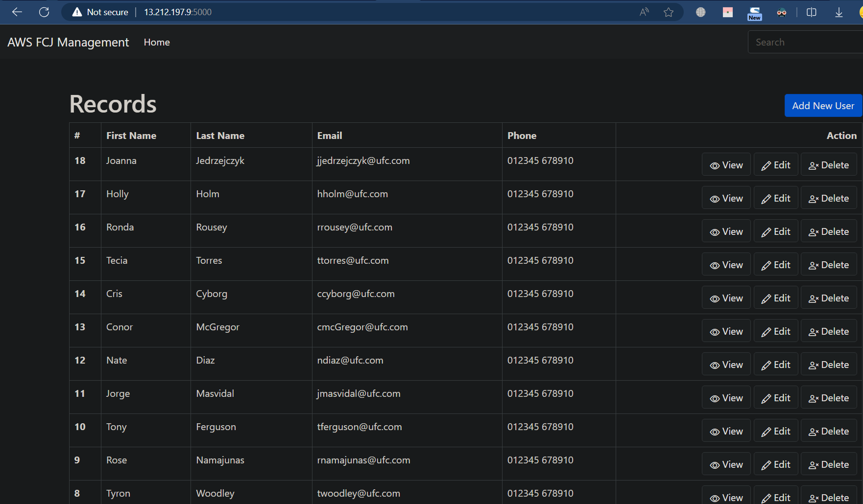
Task: Delete Tecia Torres's record
Action: click(829, 265)
